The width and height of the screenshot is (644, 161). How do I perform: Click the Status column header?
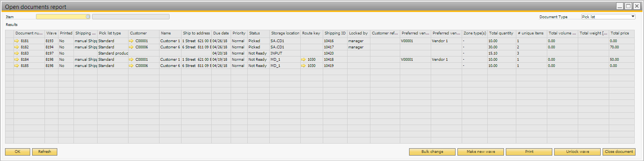pyautogui.click(x=254, y=33)
